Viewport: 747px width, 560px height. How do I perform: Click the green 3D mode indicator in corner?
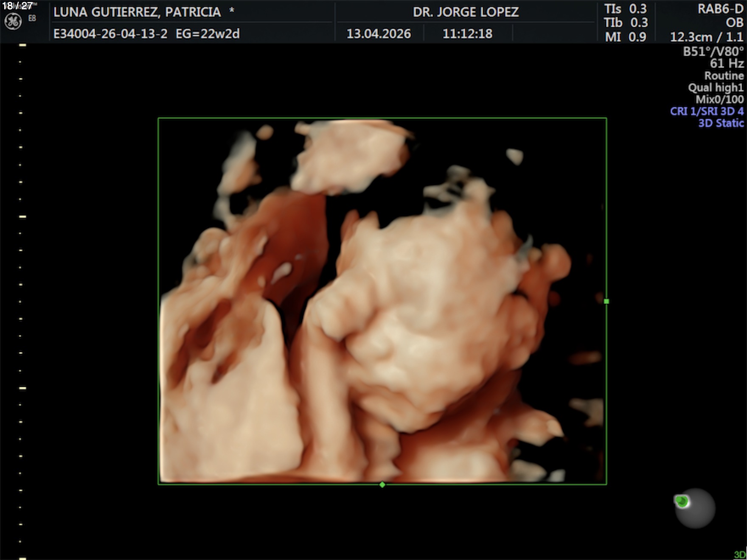[x=740, y=555]
